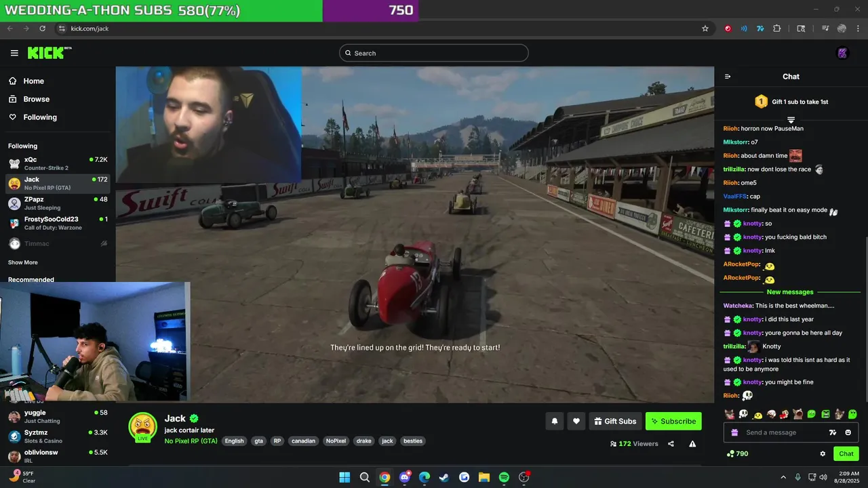Select the first cat emote in the emote row
This screenshot has width=868, height=488.
[730, 414]
